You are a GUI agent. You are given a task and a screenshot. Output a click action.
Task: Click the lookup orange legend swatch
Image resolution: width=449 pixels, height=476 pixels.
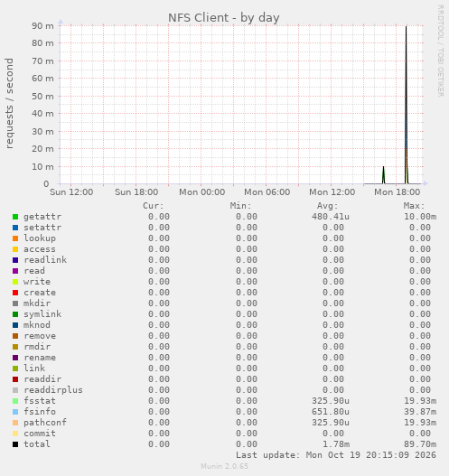[x=15, y=238]
